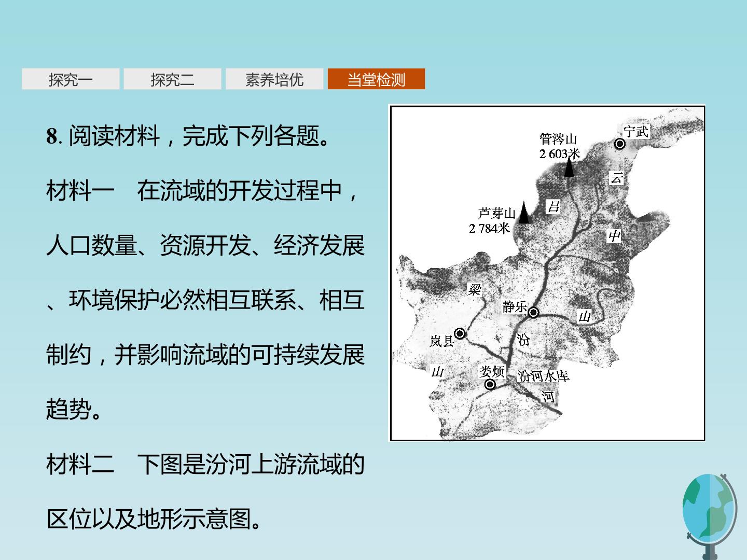This screenshot has height=560, width=747.
Task: Click the 区位以及地形示意图 text line
Action: click(155, 519)
